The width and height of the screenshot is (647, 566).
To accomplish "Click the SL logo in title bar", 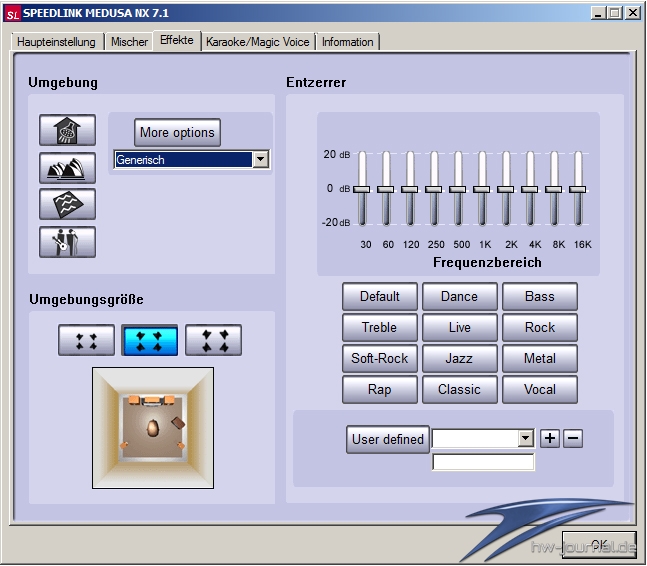I will click(x=12, y=14).
